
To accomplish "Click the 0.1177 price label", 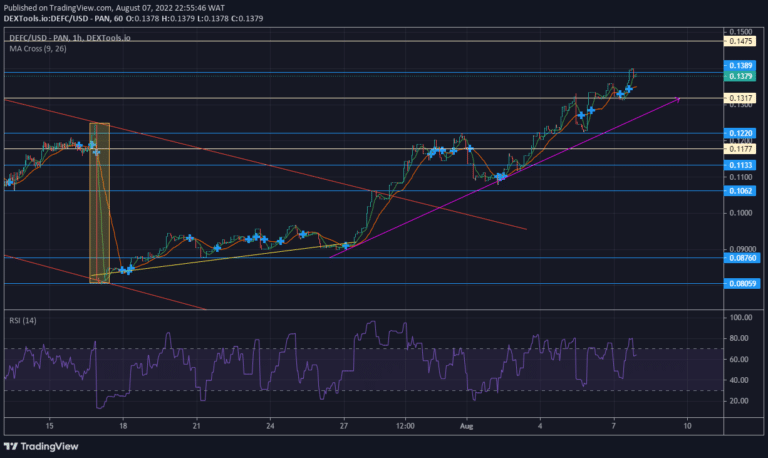I will pyautogui.click(x=740, y=149).
